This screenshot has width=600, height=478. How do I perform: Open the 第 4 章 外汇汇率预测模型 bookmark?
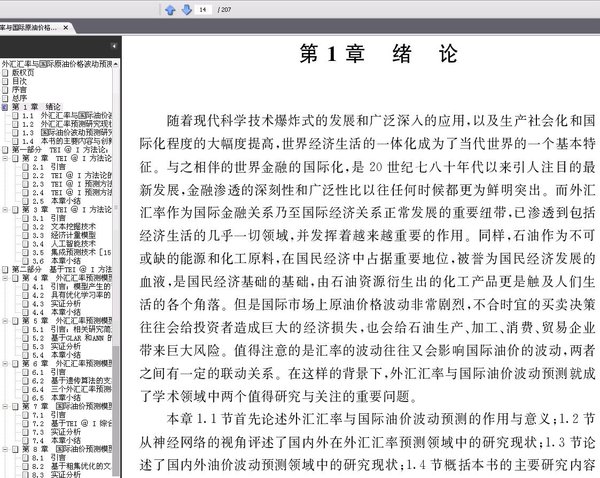pos(67,278)
